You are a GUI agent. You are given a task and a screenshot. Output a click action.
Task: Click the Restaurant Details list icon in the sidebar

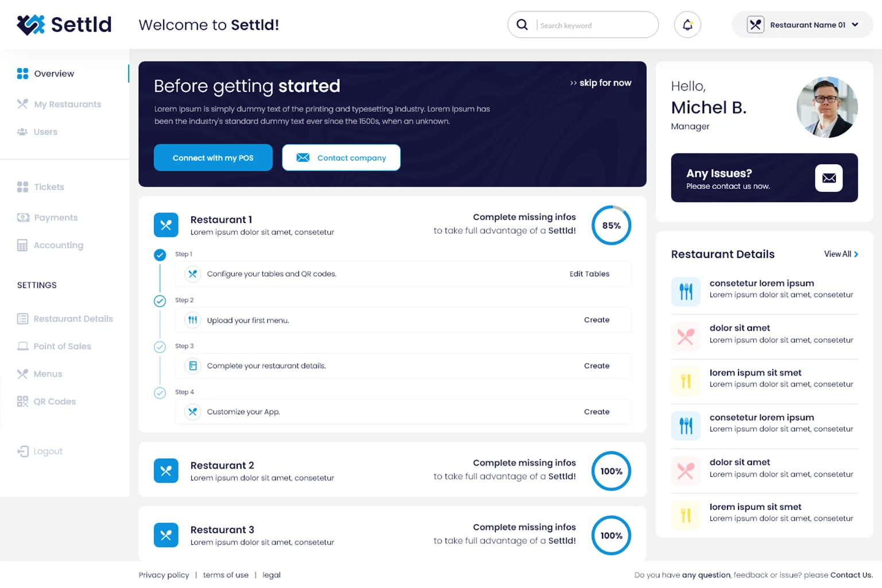[x=22, y=319]
